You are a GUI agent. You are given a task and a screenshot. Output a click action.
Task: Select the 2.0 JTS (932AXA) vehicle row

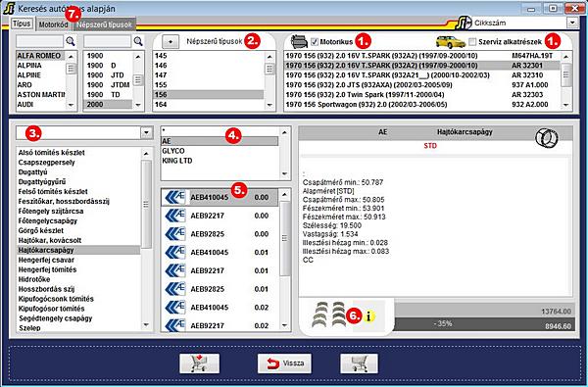click(x=421, y=85)
